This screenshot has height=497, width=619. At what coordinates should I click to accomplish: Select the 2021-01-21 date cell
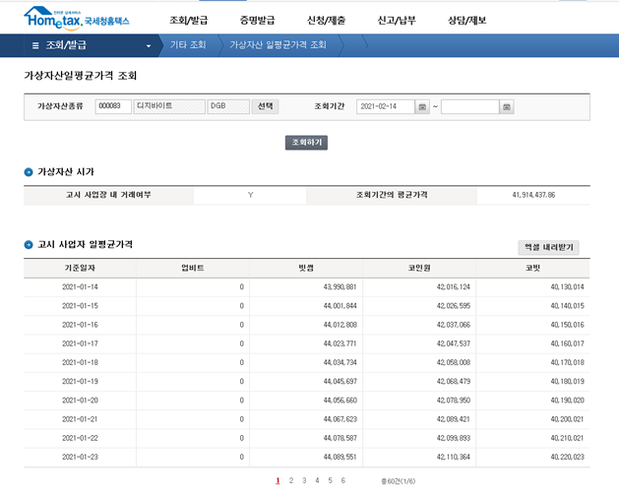(80, 419)
